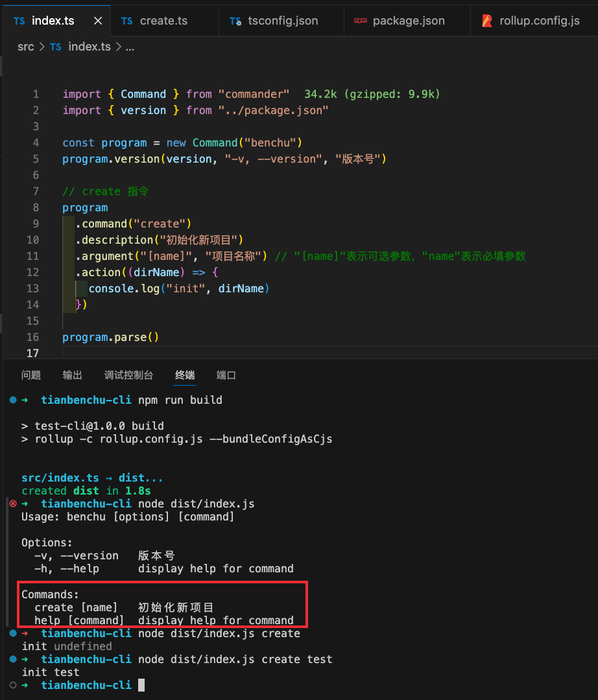The width and height of the screenshot is (598, 700).
Task: Click the rollup icon on rollup.config.js tab
Action: point(487,21)
